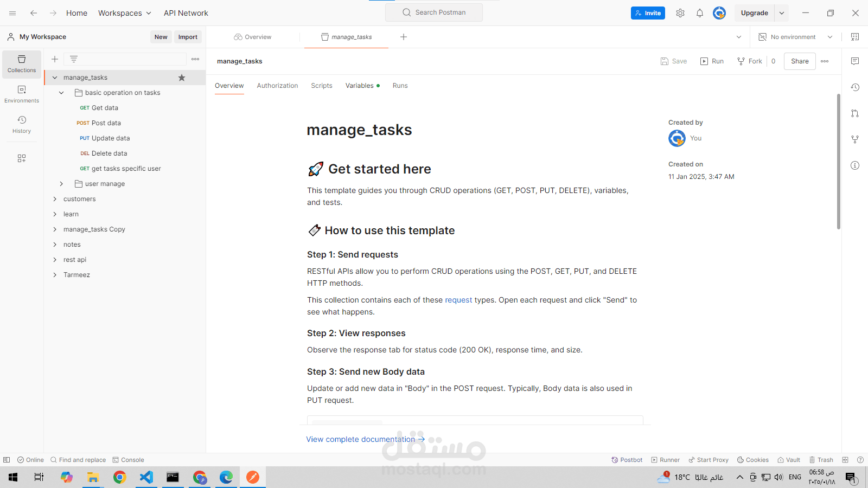Open Visual Studio Code from taskbar
Image resolution: width=868 pixels, height=488 pixels.
click(x=146, y=477)
